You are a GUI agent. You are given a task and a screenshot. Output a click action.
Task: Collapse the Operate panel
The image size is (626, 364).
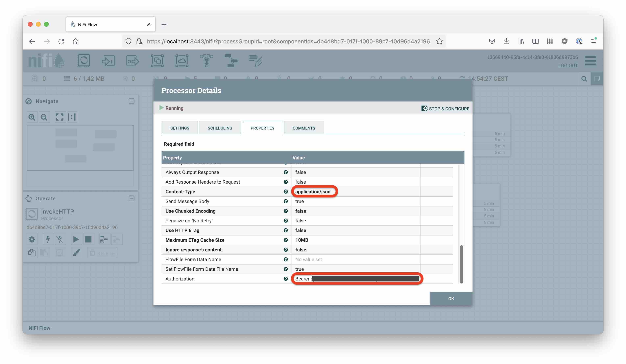[x=131, y=198]
